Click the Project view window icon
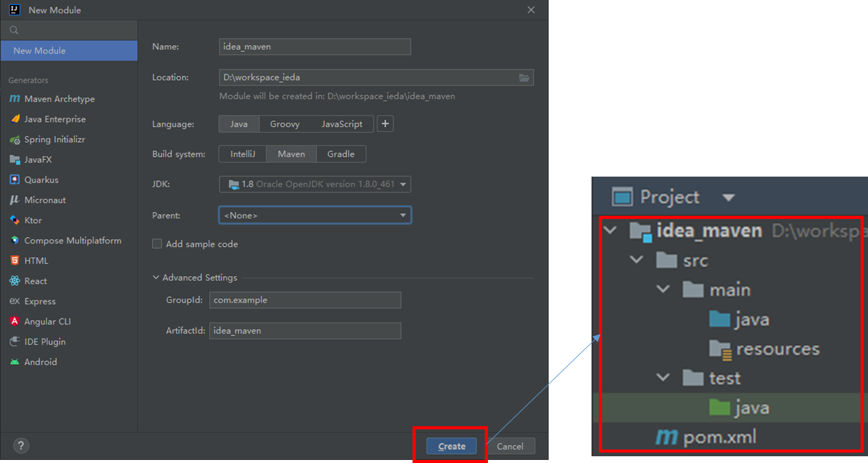 (622, 197)
